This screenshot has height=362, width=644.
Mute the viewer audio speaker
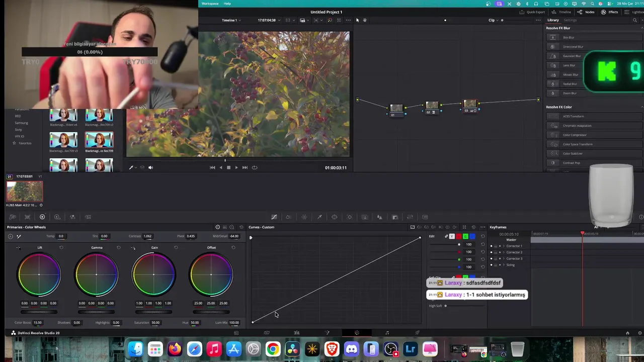click(x=150, y=167)
